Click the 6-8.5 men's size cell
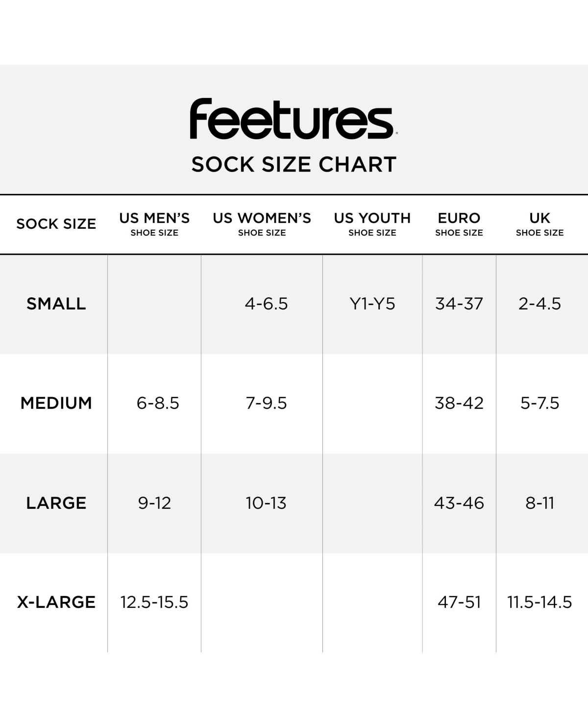The image size is (588, 718). pos(158,403)
